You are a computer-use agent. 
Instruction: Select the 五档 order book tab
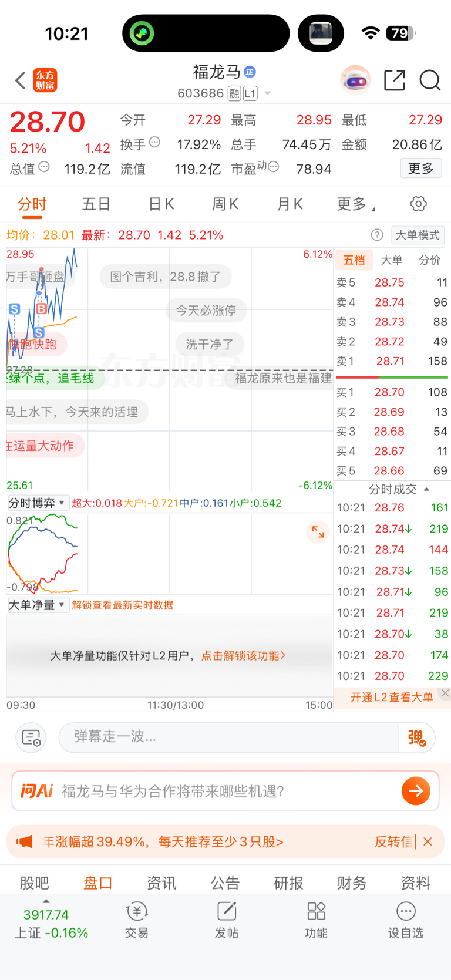click(x=354, y=260)
